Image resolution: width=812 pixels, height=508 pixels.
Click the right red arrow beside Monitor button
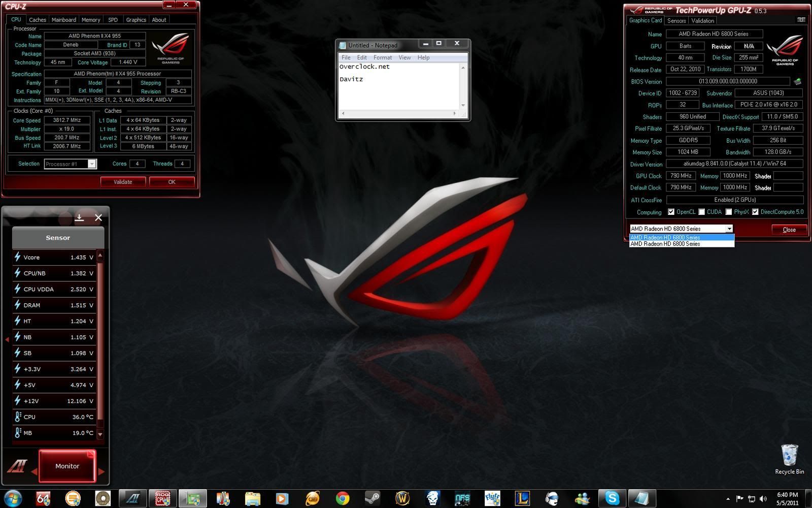pos(101,471)
